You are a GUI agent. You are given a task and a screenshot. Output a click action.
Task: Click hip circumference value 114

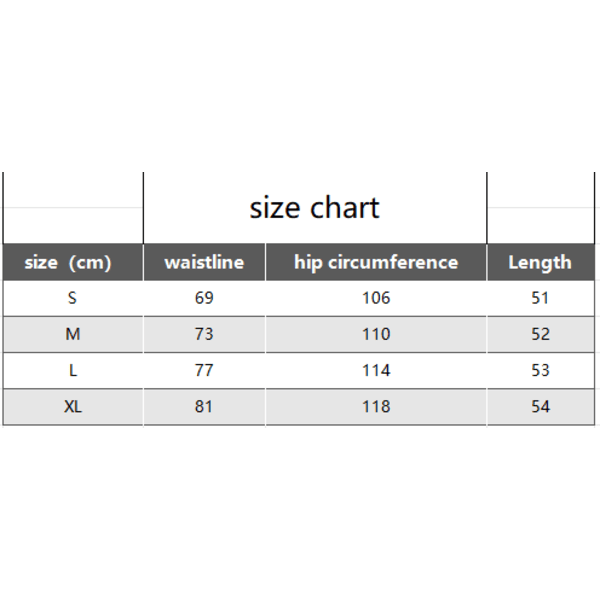[x=376, y=370]
